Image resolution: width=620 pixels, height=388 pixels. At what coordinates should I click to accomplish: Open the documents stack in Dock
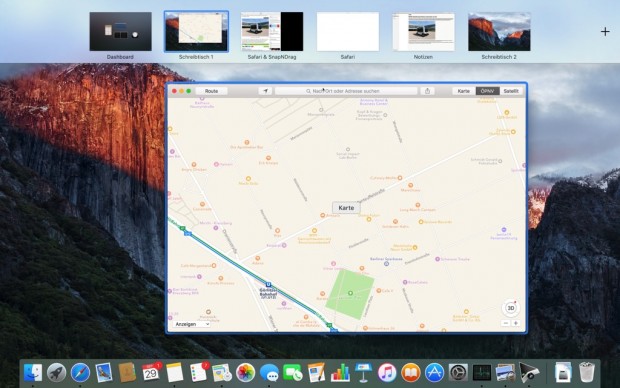[x=563, y=373]
